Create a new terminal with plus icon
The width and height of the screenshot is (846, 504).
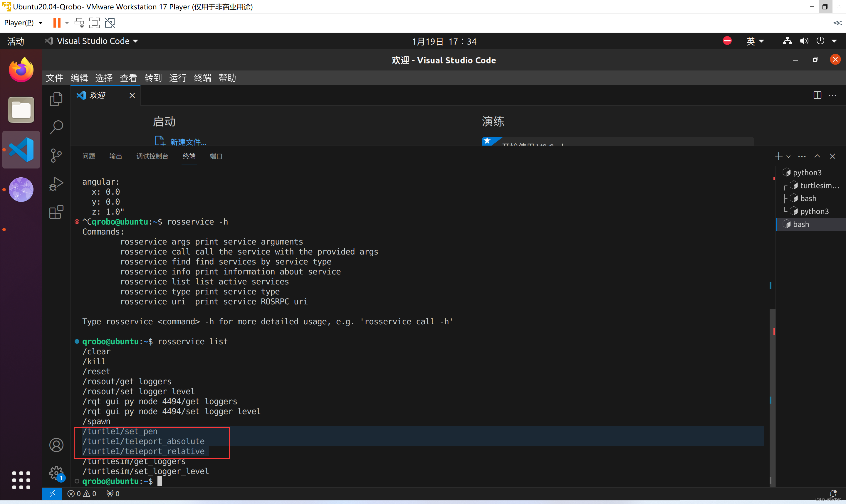pyautogui.click(x=778, y=156)
